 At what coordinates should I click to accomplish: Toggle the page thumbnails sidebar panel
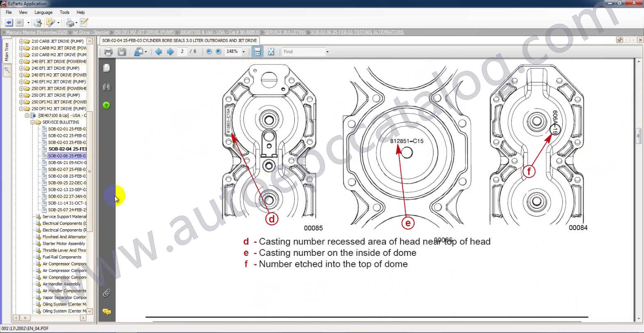[107, 68]
